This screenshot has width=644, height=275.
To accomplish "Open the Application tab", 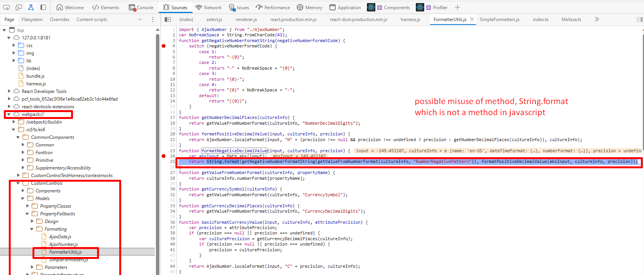I will point(345,7).
